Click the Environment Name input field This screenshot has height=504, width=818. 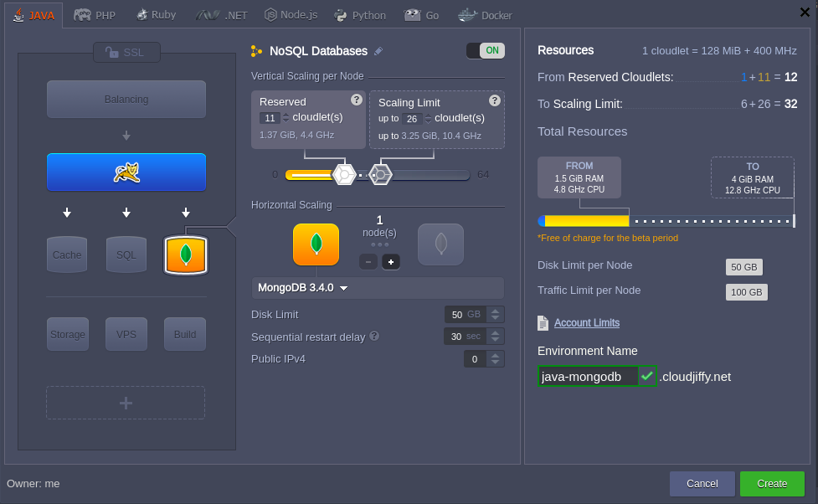pos(586,376)
